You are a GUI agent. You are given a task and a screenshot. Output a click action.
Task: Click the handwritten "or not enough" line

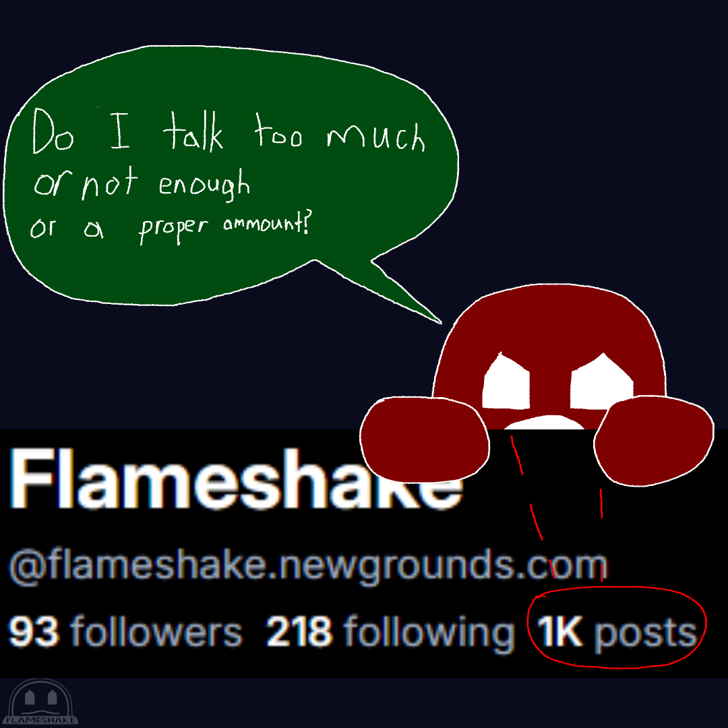tap(142, 183)
